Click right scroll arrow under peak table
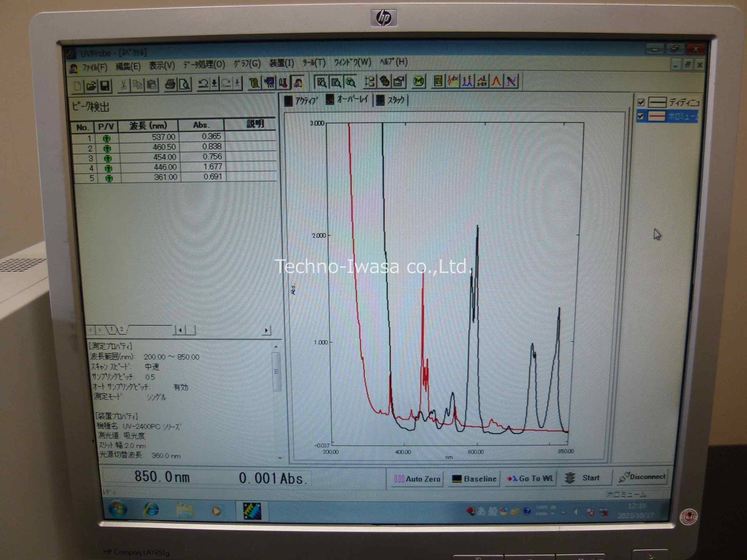 [266, 330]
